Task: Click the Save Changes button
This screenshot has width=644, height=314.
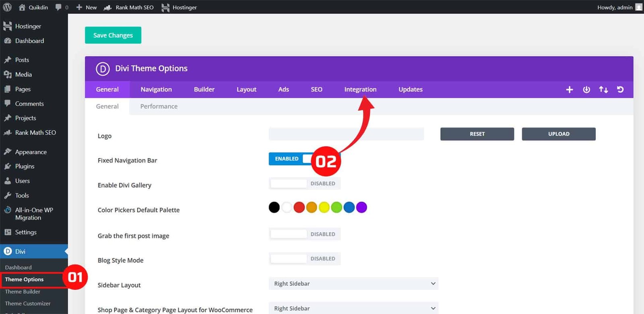Action: (113, 35)
